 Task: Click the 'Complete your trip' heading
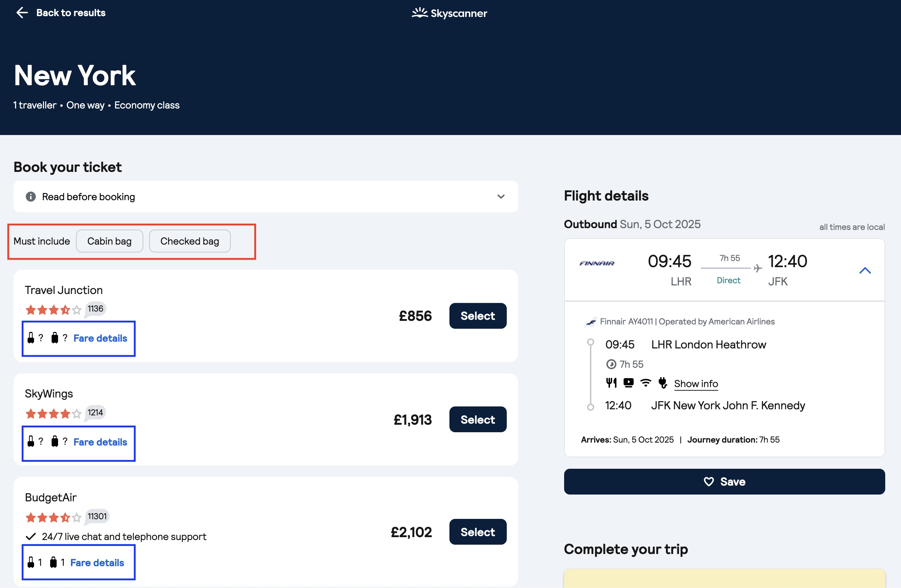pos(626,549)
